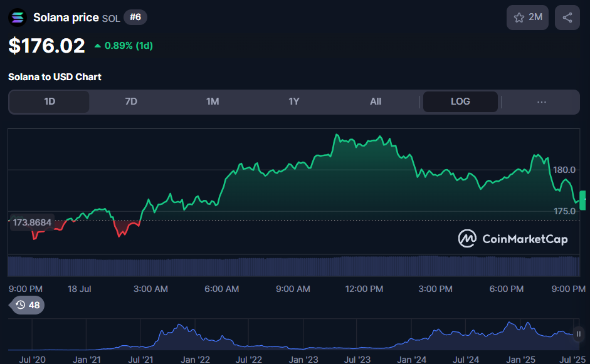
Task: Add Solana to watchlist via star button
Action: point(527,18)
